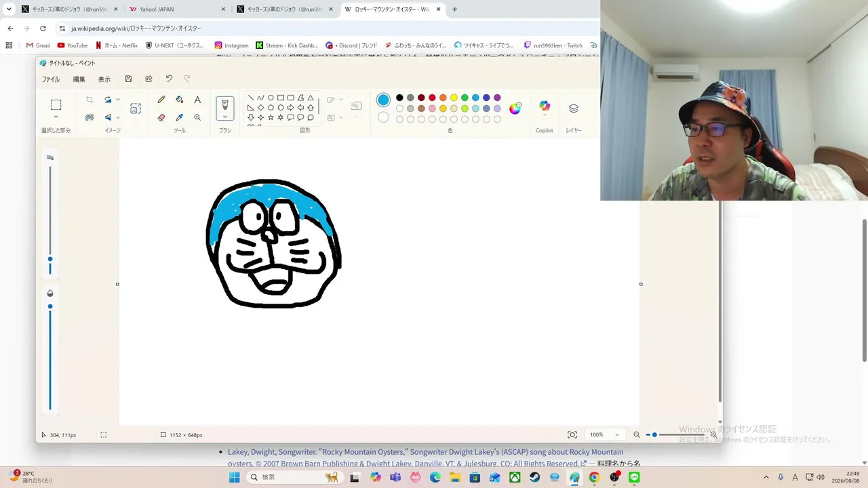Select the five-point star shape
The width and height of the screenshot is (868, 488).
click(x=271, y=117)
